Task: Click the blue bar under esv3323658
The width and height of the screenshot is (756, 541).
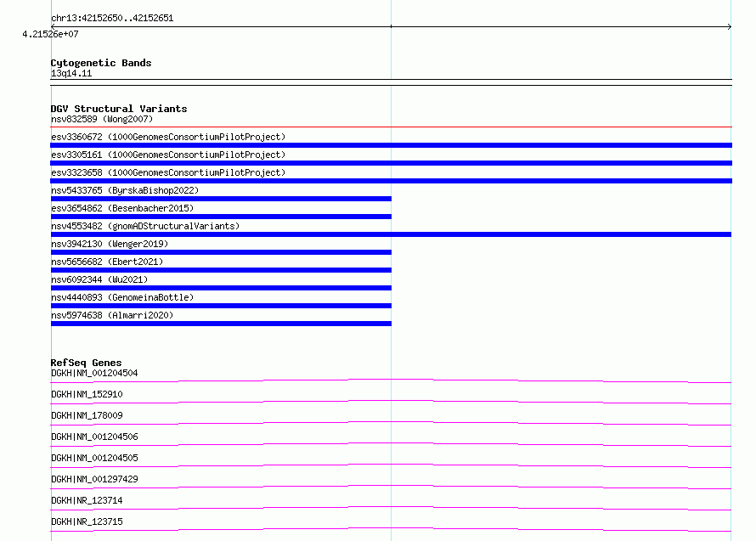Action: click(391, 181)
